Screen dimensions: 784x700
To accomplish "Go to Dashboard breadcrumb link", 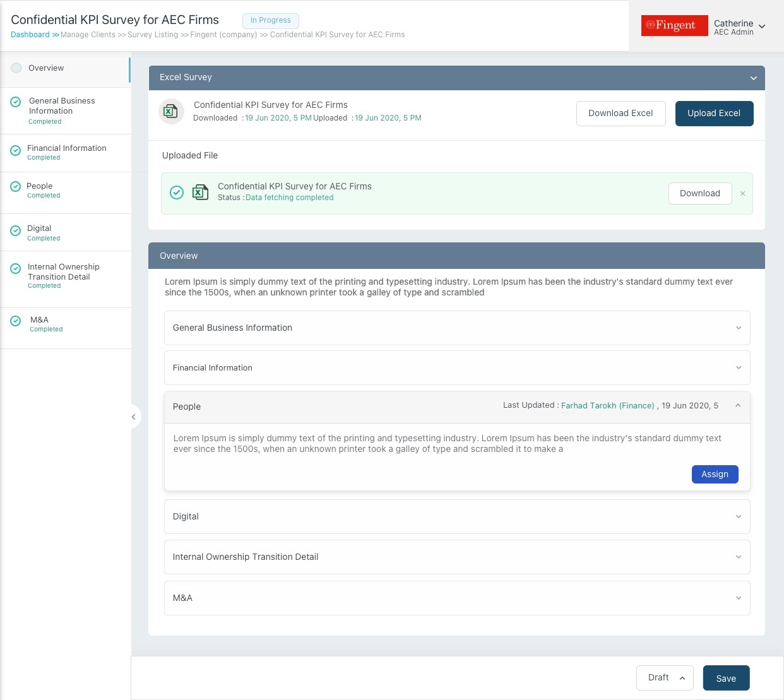I will (x=30, y=35).
